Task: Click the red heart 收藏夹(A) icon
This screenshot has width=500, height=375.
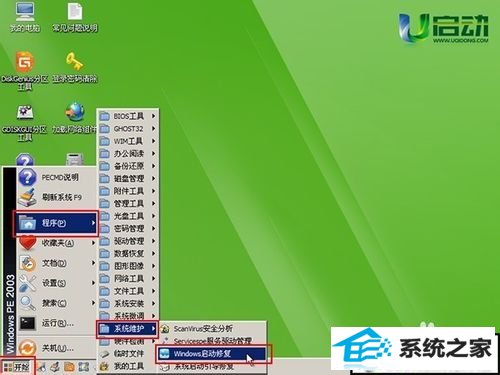Action: point(27,243)
